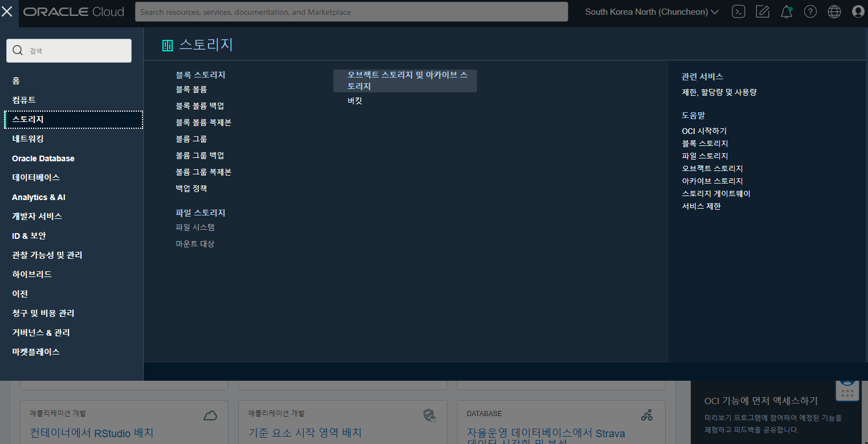Image resolution: width=868 pixels, height=444 pixels.
Task: Open 파일 시스템 link
Action: pyautogui.click(x=195, y=227)
